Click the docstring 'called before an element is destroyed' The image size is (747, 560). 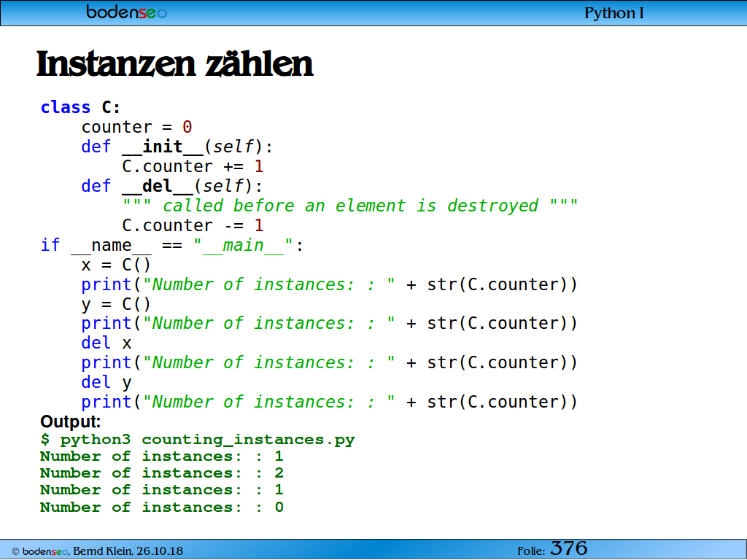click(x=349, y=206)
